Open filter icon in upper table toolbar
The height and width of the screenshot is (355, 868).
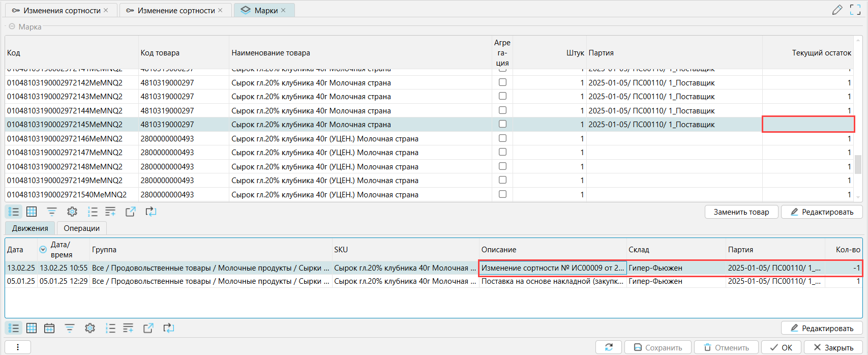[51, 212]
